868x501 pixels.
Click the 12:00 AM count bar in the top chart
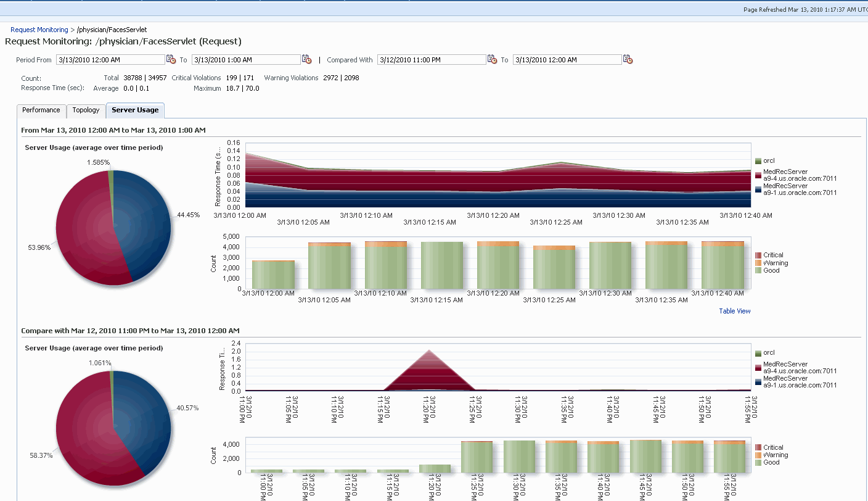tap(273, 275)
